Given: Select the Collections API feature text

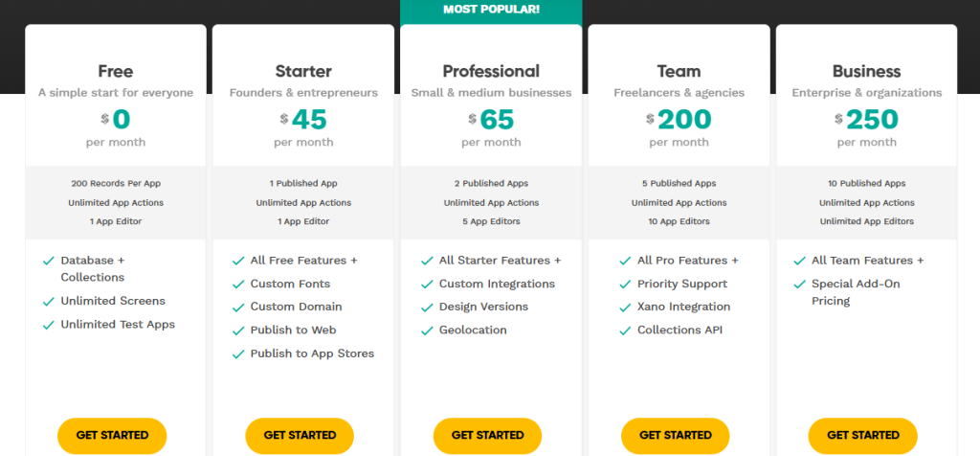Looking at the screenshot, I should pos(679,331).
